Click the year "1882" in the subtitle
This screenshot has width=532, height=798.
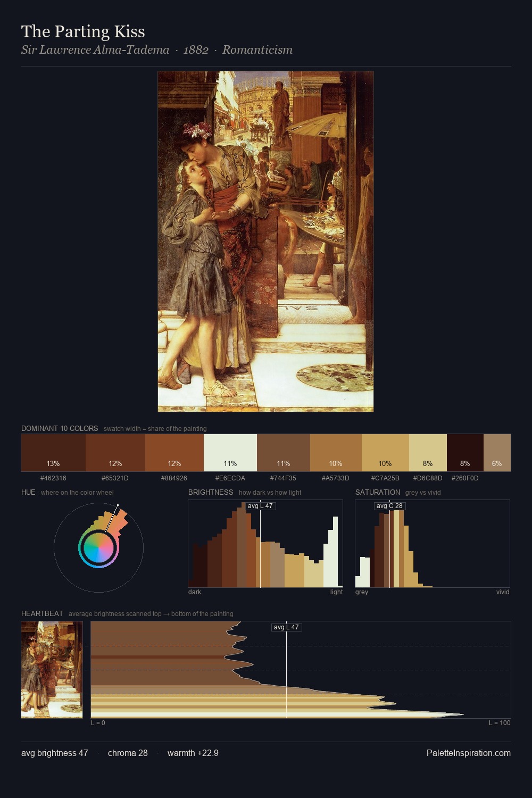(196, 50)
